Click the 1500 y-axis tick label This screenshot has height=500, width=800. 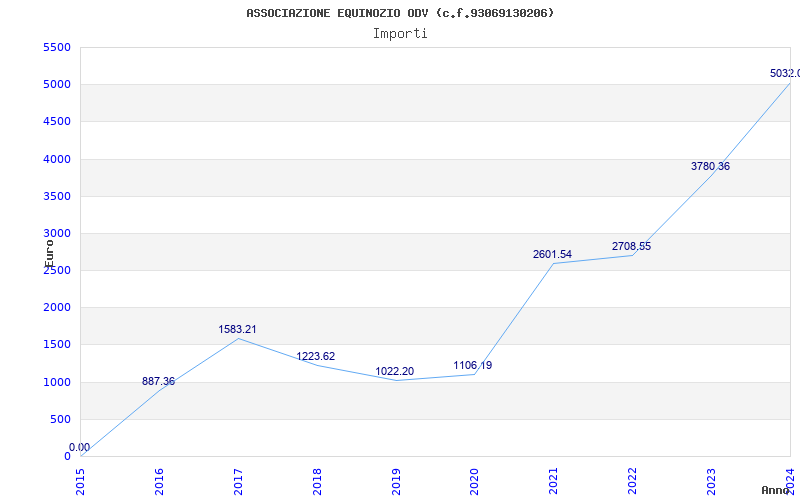point(57,345)
